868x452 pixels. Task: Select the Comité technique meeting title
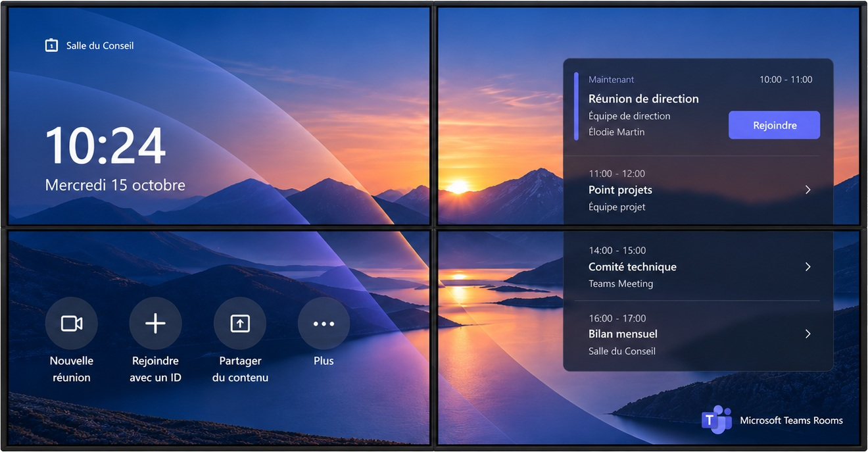pyautogui.click(x=632, y=266)
